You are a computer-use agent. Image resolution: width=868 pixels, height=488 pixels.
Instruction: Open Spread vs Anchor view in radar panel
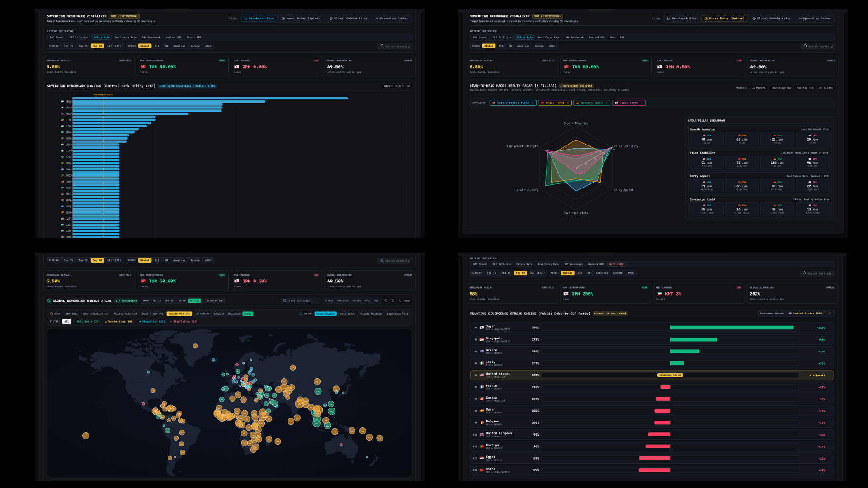click(x=815, y=19)
